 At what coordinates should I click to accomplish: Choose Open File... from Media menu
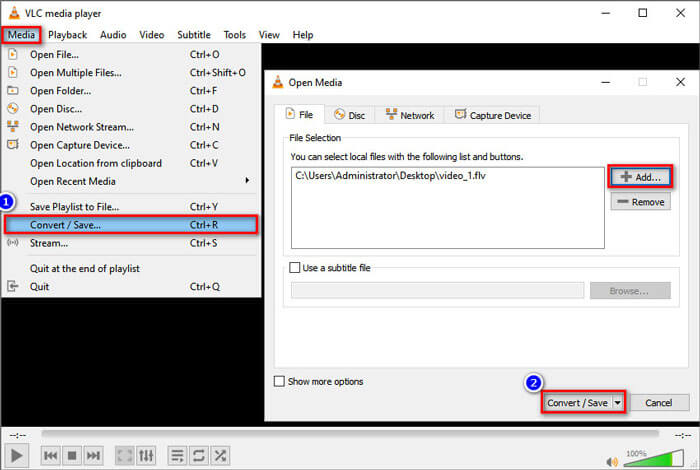[x=131, y=54]
